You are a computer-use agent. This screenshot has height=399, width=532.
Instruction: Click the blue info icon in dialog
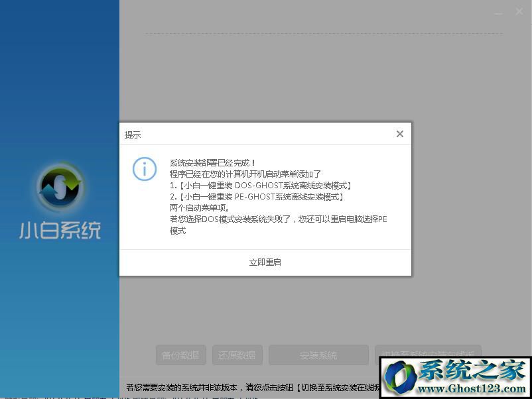[145, 169]
